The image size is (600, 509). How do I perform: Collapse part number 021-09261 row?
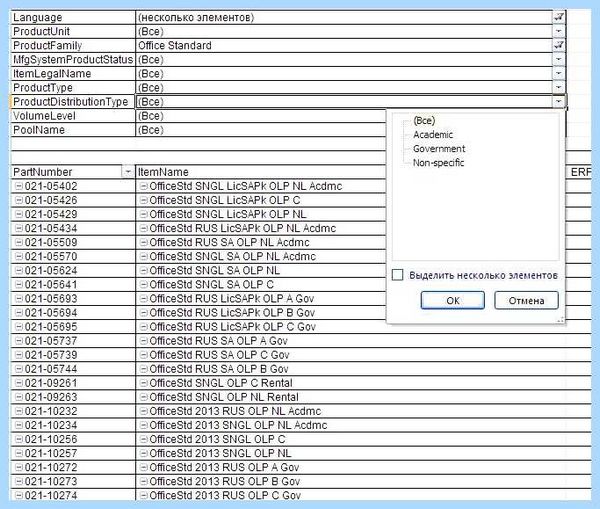(x=19, y=383)
